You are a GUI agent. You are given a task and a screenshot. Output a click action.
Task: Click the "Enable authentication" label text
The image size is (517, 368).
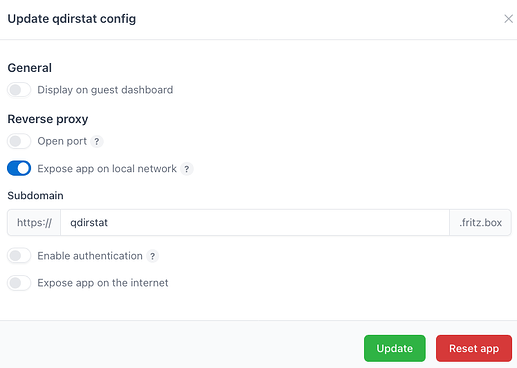[90, 256]
